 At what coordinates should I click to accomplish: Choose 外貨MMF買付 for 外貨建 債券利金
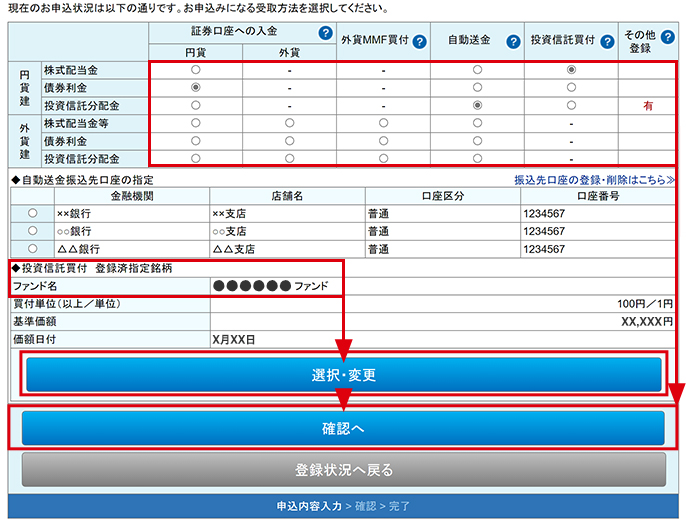(383, 141)
